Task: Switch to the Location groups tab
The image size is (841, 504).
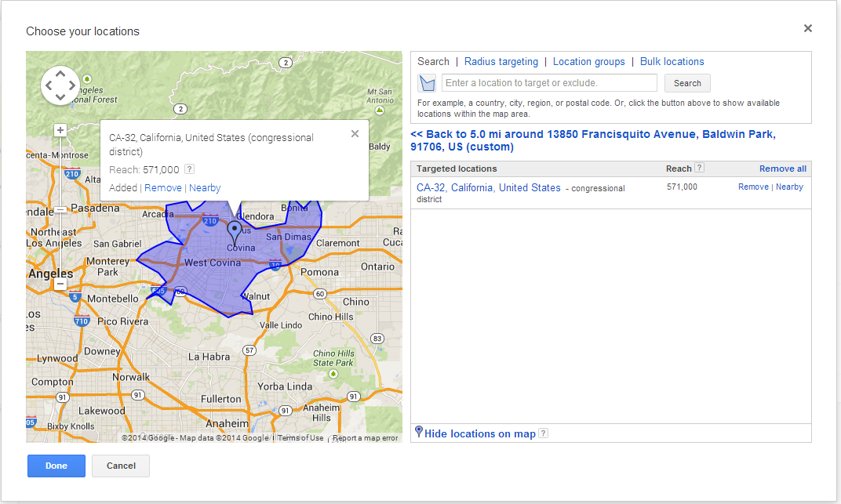Action: [x=588, y=62]
